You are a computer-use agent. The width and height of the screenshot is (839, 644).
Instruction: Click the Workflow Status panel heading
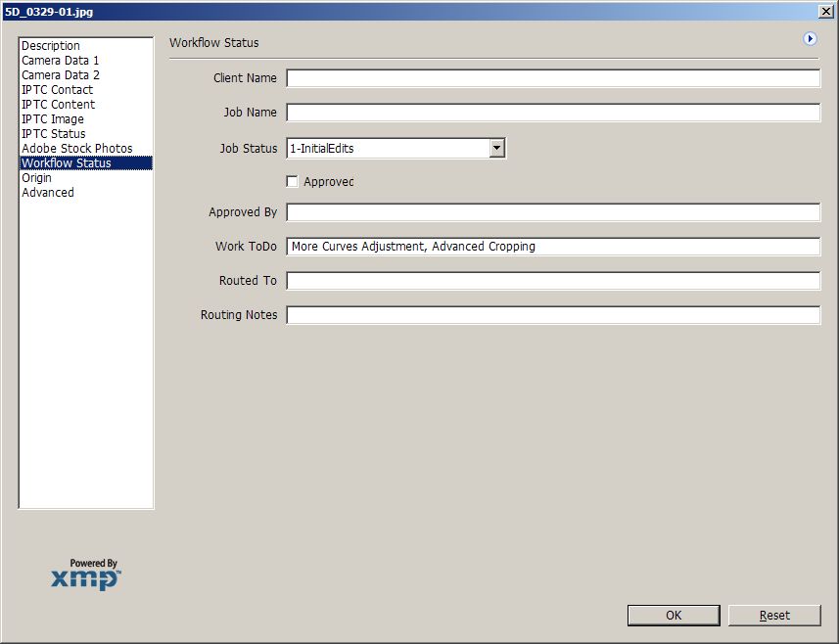[214, 43]
